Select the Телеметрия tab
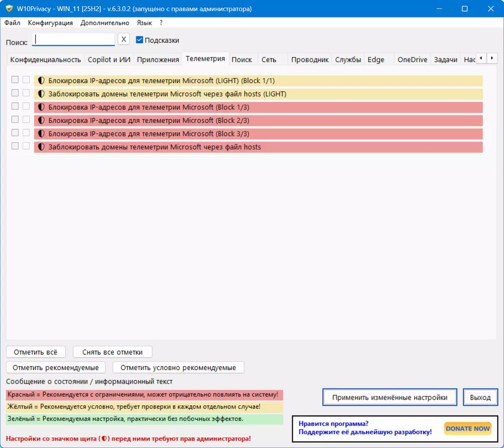Viewport: 504px width, 448px height. pyautogui.click(x=205, y=59)
